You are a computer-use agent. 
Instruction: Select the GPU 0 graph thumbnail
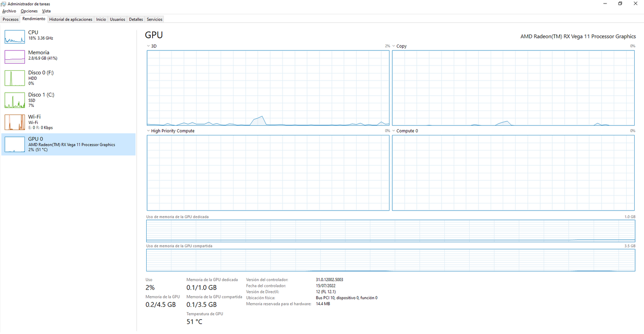click(14, 144)
